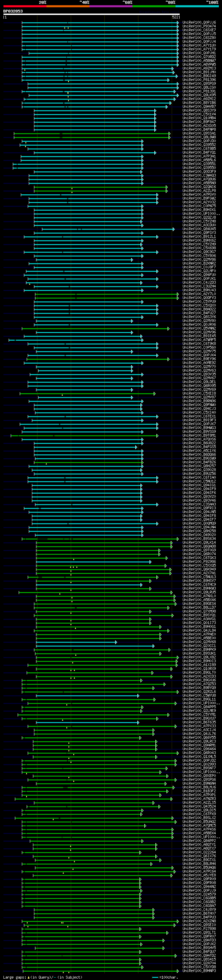Select the UniRef100_O22264 label
This screenshot has width=222, height=980.
(199, 852)
